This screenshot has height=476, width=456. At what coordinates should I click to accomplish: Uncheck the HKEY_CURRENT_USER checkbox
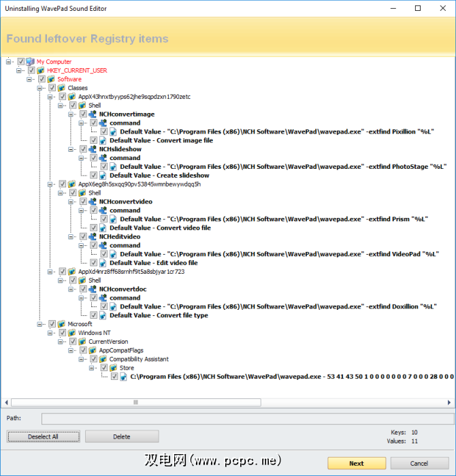pos(31,70)
